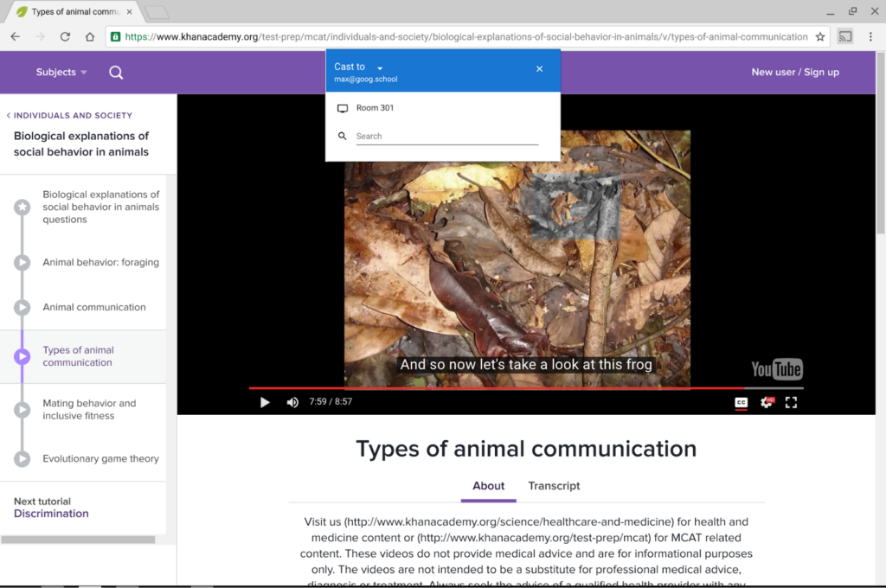The image size is (886, 588).
Task: Select Room 301 cast device
Action: pos(442,108)
